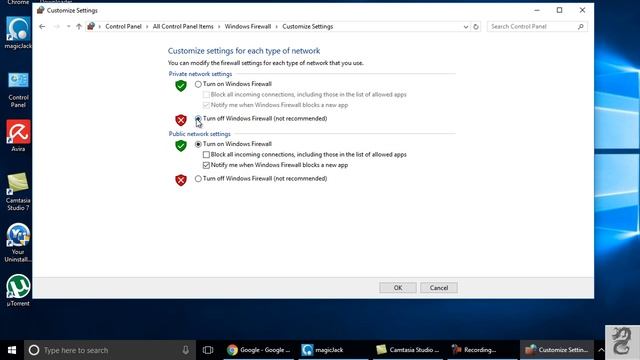Screen dimensions: 640x360
Task: Click the Private network settings heading
Action: pos(200,74)
